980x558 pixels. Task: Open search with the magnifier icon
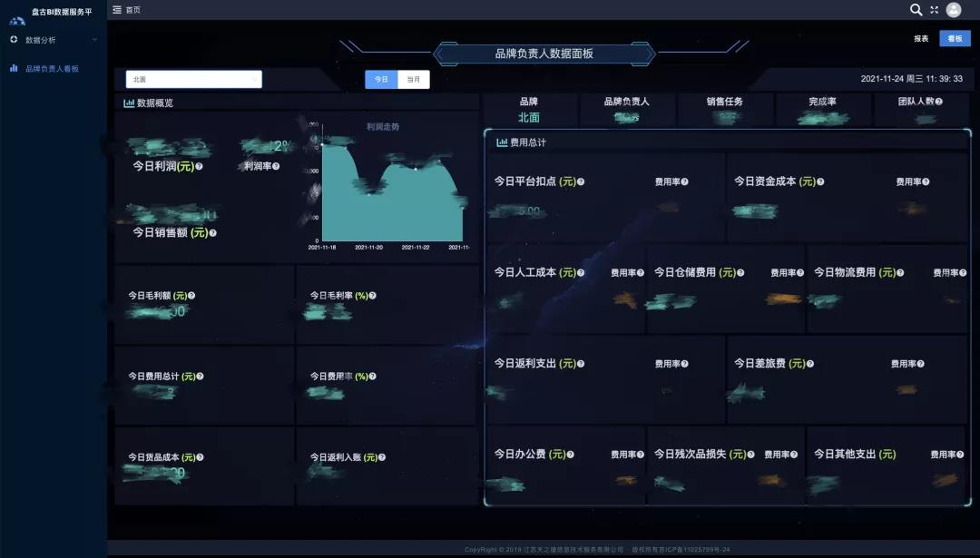pos(916,10)
